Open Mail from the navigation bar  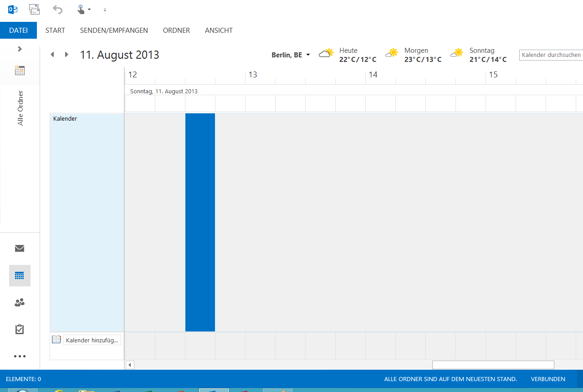(x=20, y=248)
